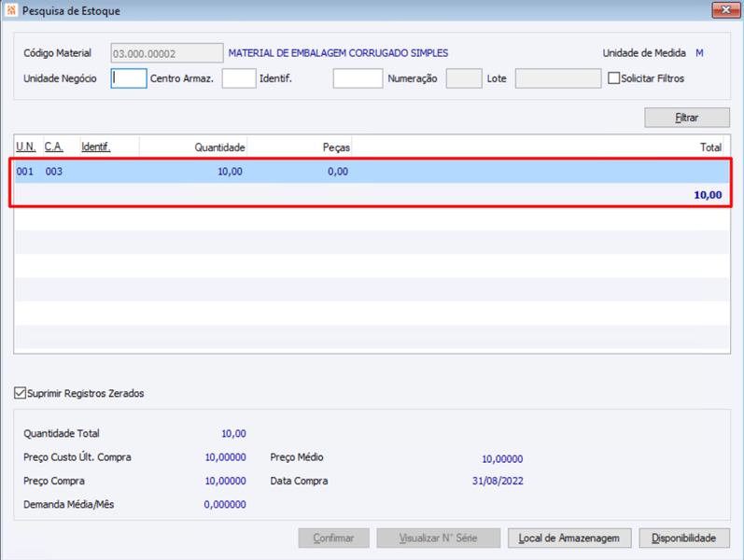Click the Total column header
This screenshot has width=744, height=560.
(x=710, y=147)
